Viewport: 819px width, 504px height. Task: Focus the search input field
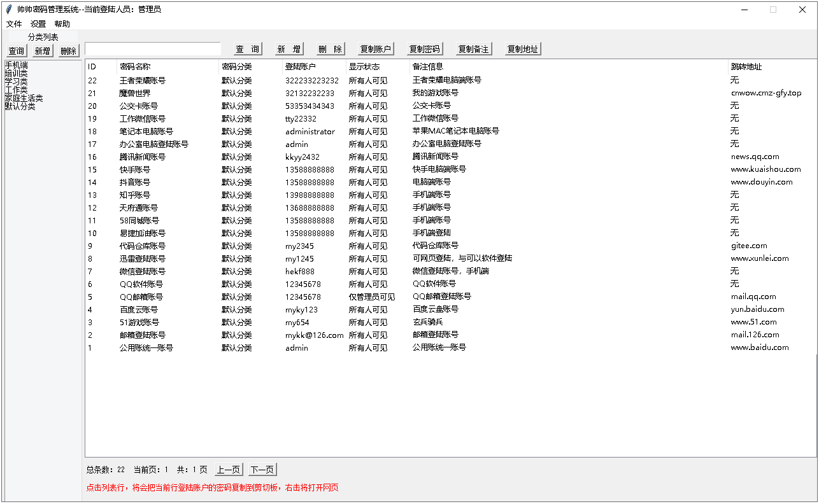click(153, 49)
